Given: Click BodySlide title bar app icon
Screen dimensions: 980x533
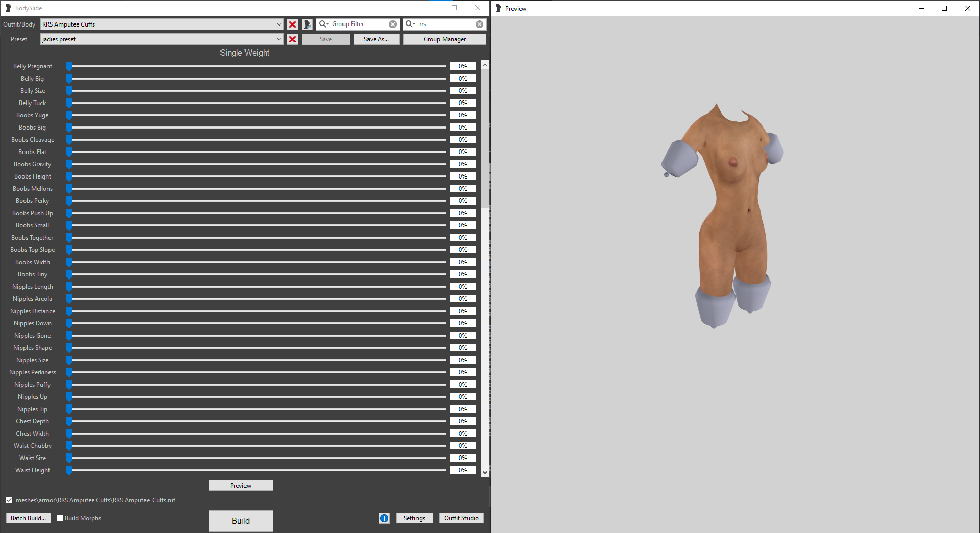Looking at the screenshot, I should [x=8, y=8].
